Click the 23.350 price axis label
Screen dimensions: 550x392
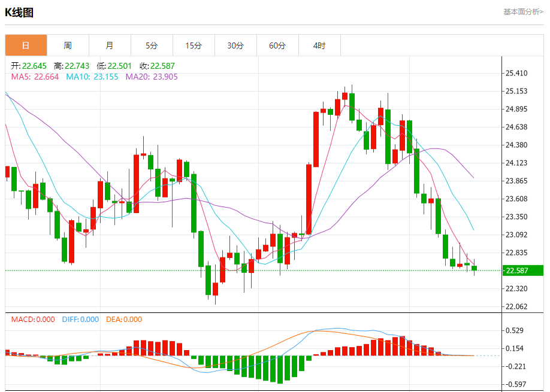[516, 217]
